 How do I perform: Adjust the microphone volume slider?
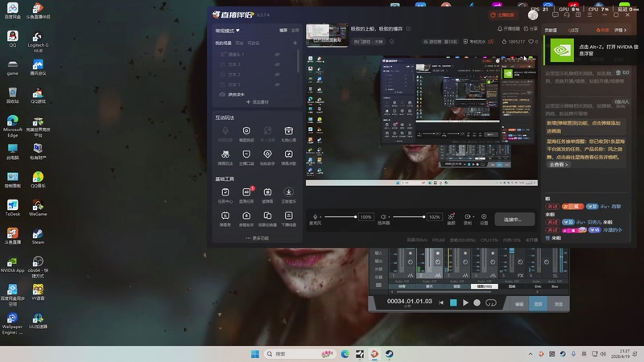[340, 216]
